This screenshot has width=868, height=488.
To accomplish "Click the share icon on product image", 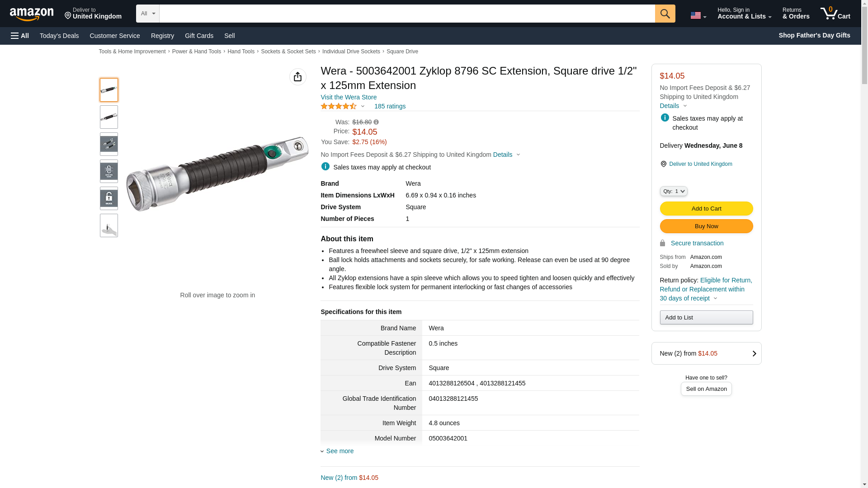I will click(297, 77).
